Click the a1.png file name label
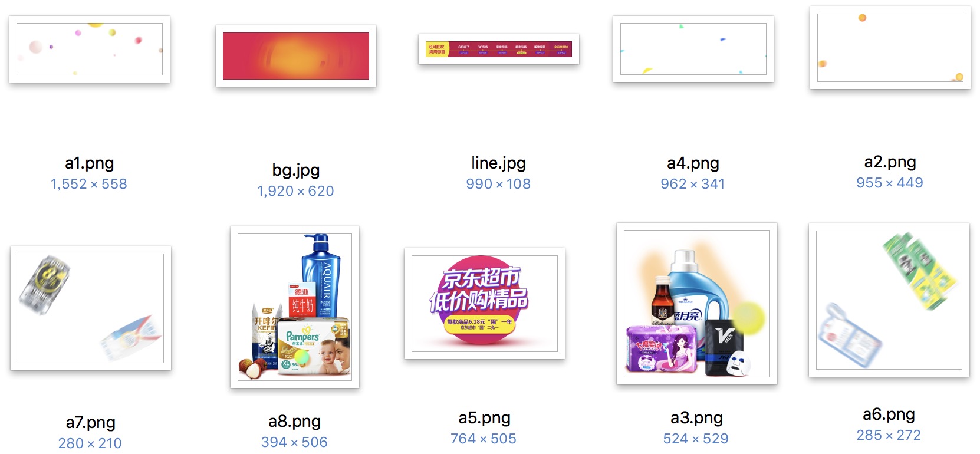Screen dimensions: 980x454 pos(90,163)
